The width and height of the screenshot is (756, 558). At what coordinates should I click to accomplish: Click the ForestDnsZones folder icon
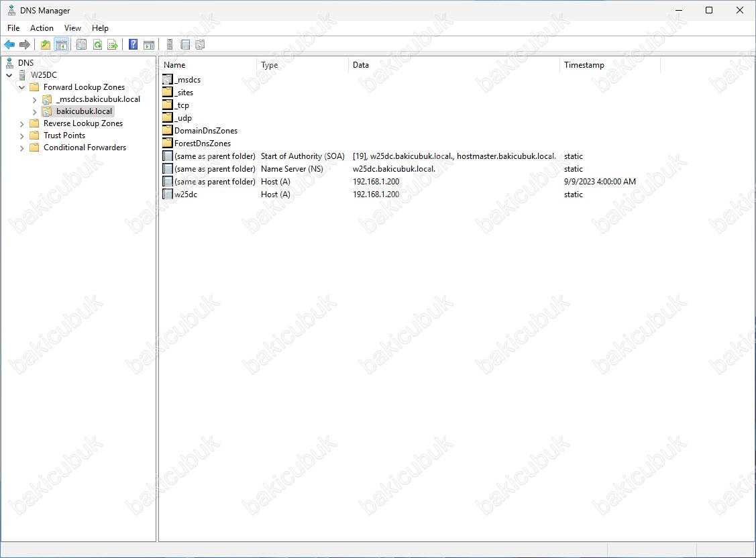[x=167, y=143]
